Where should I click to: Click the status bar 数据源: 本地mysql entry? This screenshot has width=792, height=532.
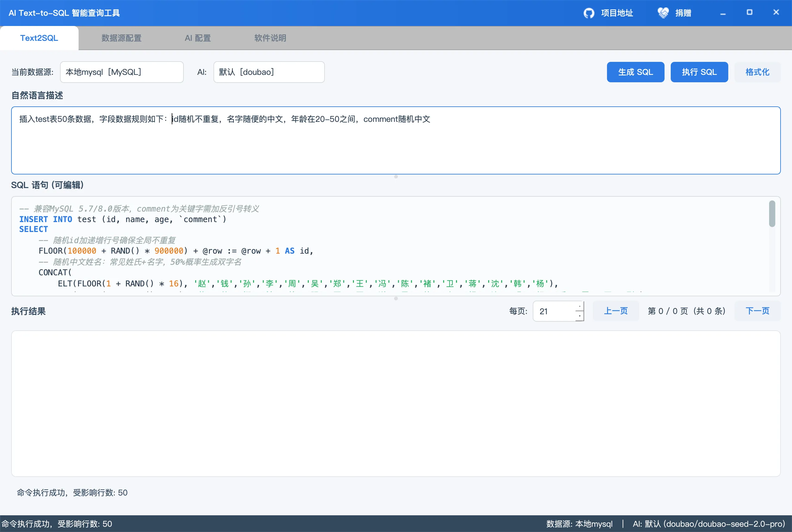[579, 524]
